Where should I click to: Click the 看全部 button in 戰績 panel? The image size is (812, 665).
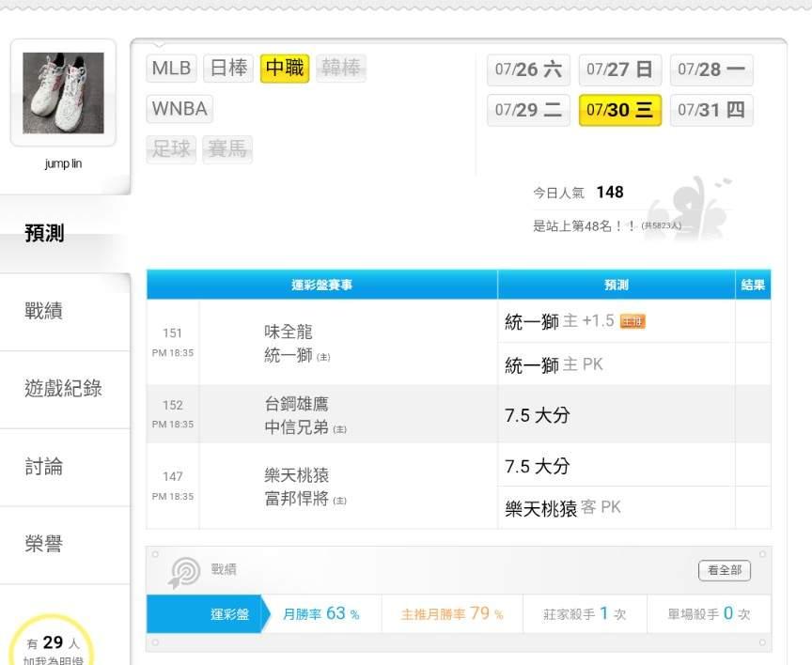coord(724,570)
